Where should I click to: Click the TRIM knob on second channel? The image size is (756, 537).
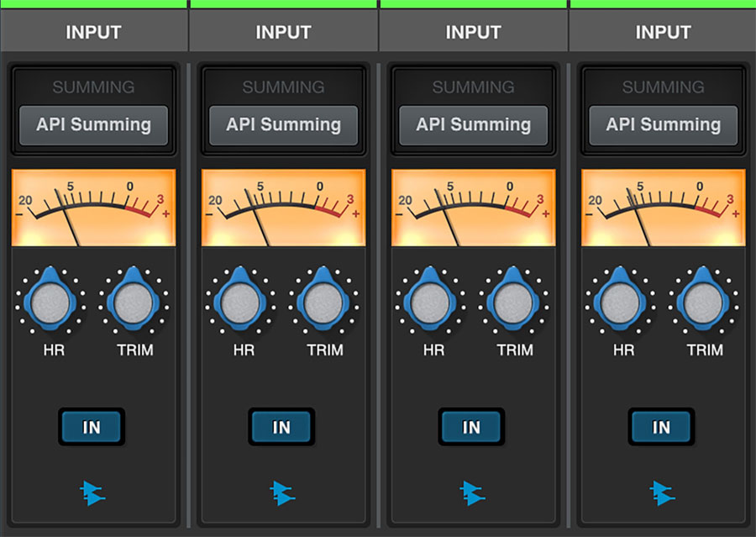pos(323,302)
